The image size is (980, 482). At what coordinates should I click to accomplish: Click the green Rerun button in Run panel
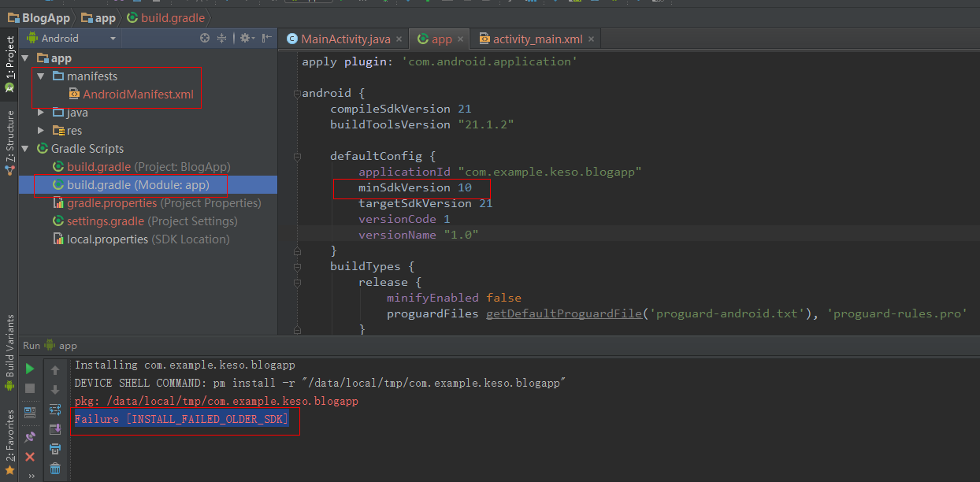pos(30,369)
